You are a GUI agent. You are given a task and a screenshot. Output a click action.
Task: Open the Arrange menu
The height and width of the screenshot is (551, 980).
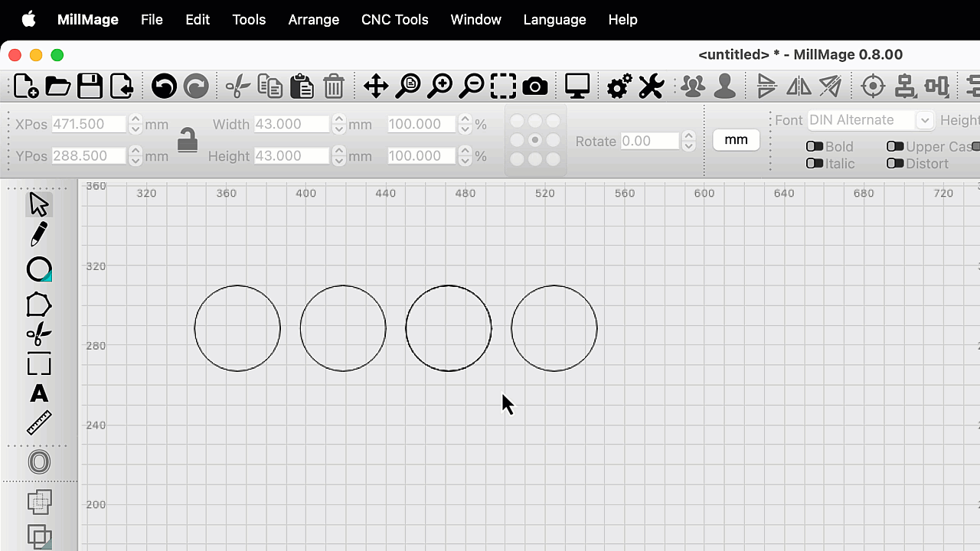[x=313, y=20]
